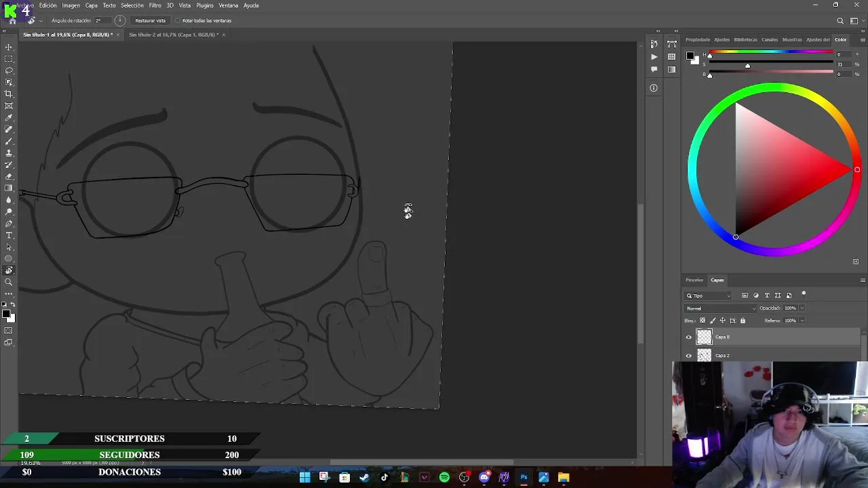868x488 pixels.
Task: Switch to the Pinceles tab
Action: [694, 280]
